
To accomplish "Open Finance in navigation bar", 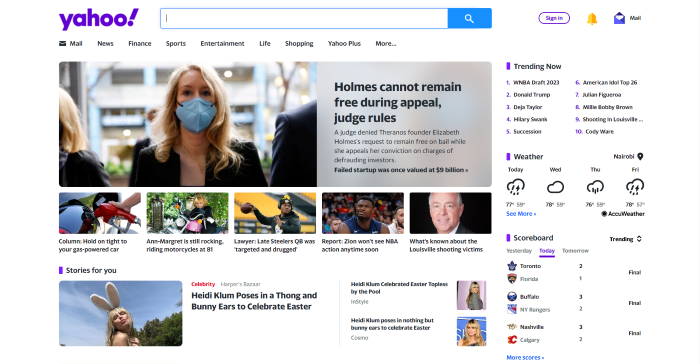I will click(x=140, y=43).
